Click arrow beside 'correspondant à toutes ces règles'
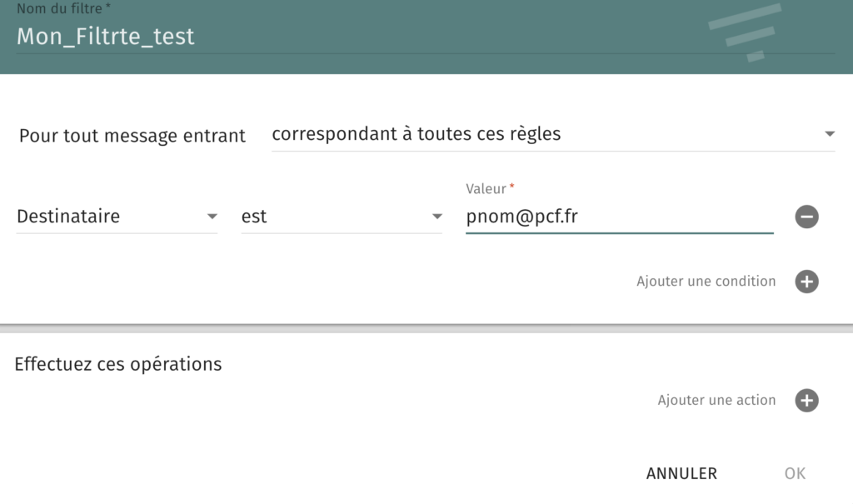 (x=829, y=134)
